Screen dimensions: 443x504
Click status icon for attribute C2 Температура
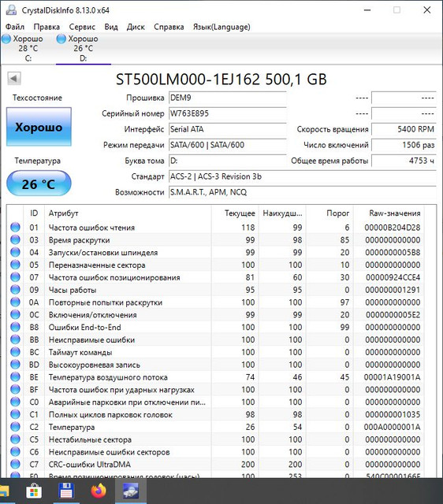(15, 427)
